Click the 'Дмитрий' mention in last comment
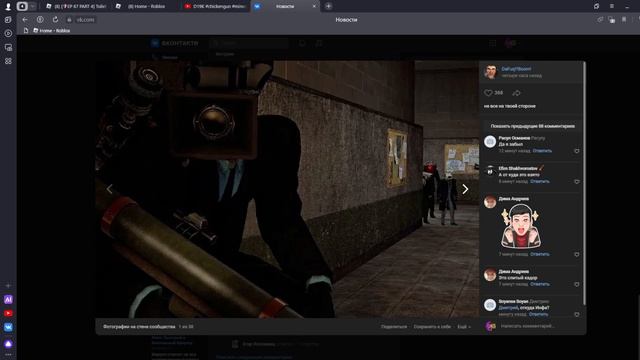640x360 pixels. click(x=507, y=308)
